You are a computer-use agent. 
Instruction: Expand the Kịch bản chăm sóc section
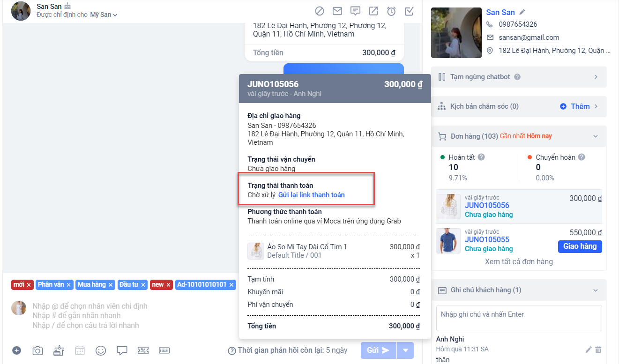[596, 106]
